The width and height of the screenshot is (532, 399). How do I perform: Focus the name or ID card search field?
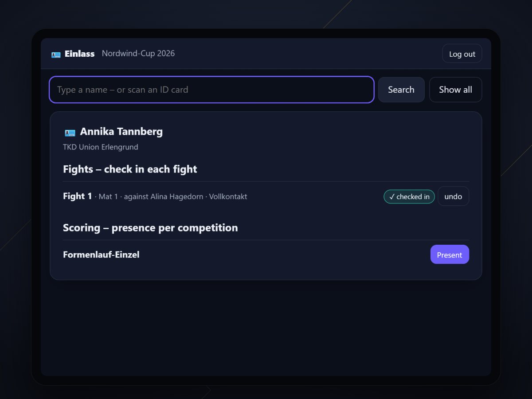click(211, 90)
